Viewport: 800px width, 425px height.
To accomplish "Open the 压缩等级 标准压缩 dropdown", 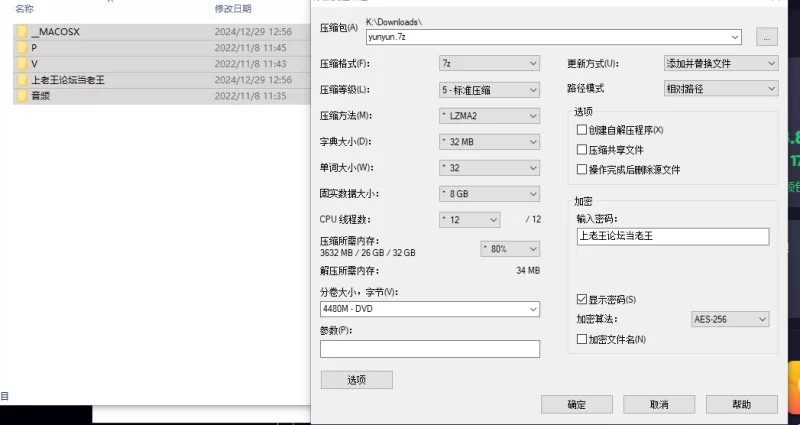I will [x=489, y=90].
